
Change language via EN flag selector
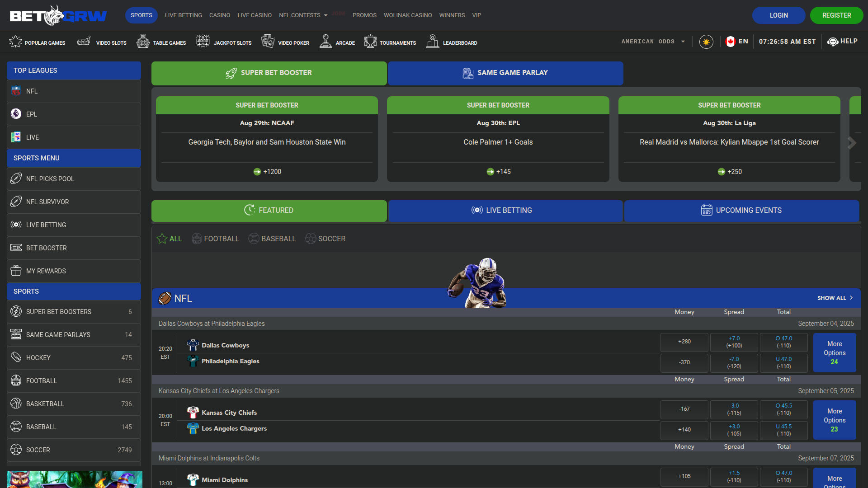tap(737, 42)
